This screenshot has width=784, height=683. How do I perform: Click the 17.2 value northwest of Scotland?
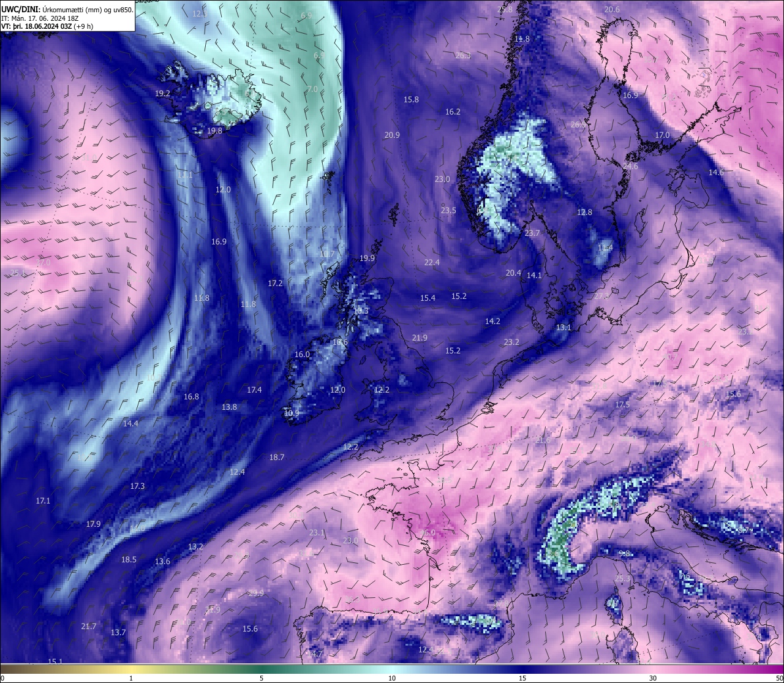tap(275, 283)
